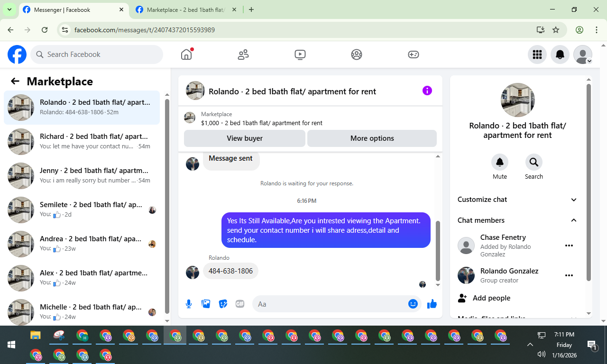The image size is (607, 364).
Task: Open Windows Start menu
Action: point(11,345)
